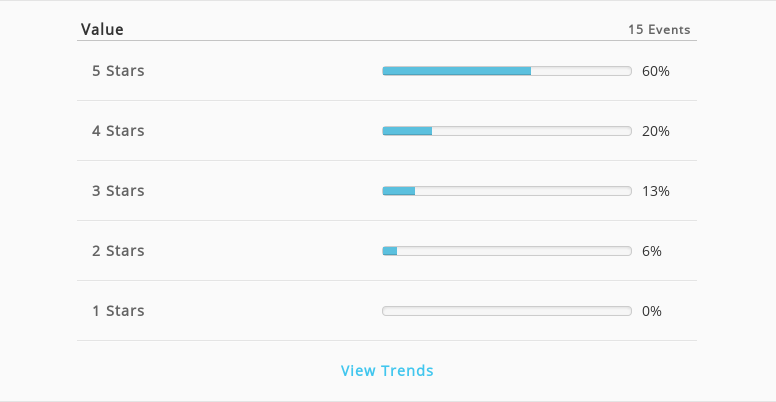
Task: Click the 20% percentage value
Action: pyautogui.click(x=656, y=131)
